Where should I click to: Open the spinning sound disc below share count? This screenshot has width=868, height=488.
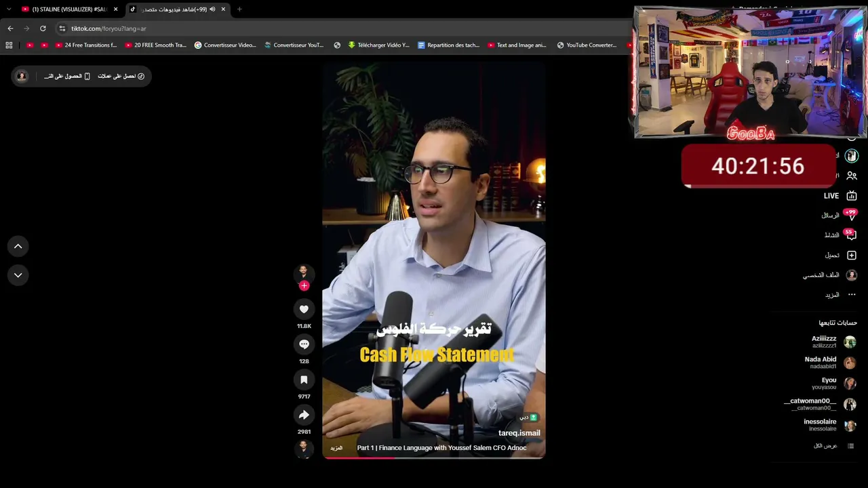[x=304, y=448]
